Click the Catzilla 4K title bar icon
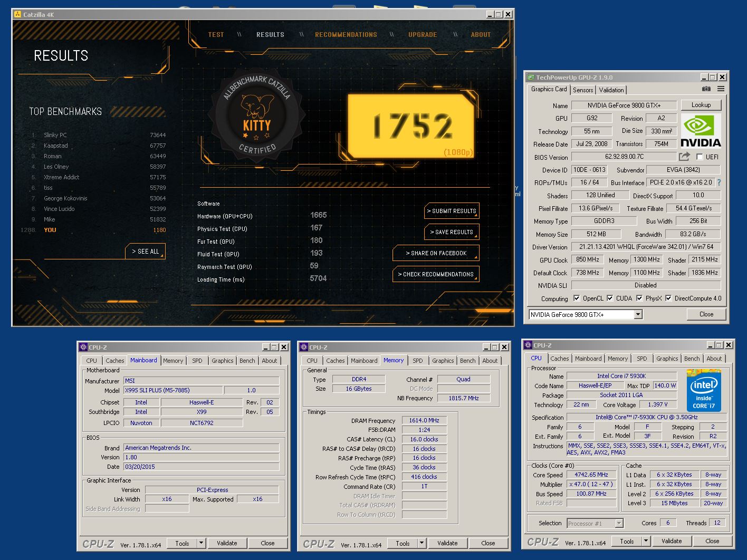 tap(17, 14)
